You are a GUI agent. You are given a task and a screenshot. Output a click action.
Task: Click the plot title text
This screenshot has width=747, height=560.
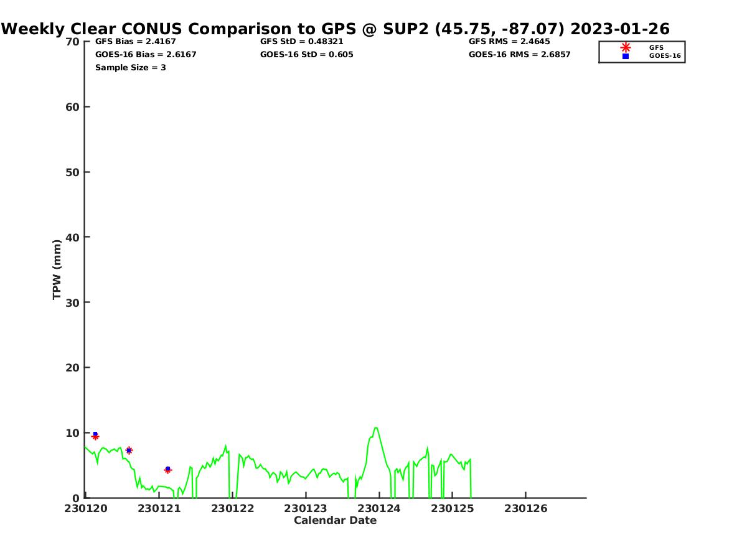pos(336,29)
